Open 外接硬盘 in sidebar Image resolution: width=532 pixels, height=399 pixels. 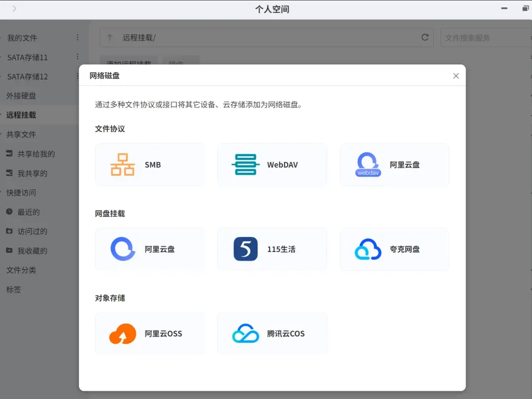pyautogui.click(x=21, y=96)
